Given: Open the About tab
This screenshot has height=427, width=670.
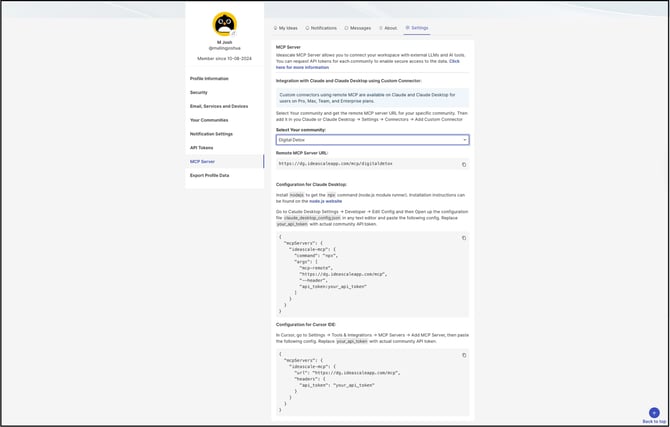Looking at the screenshot, I should [x=388, y=28].
